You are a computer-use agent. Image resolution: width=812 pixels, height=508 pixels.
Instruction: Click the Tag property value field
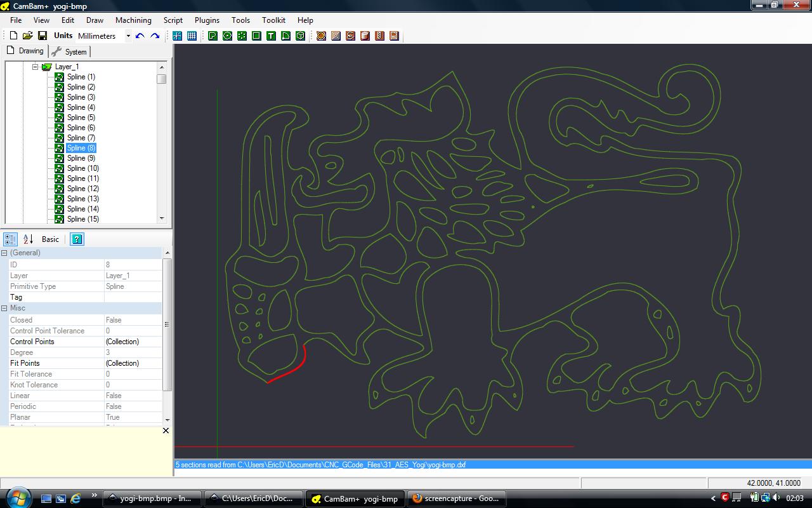tap(133, 297)
